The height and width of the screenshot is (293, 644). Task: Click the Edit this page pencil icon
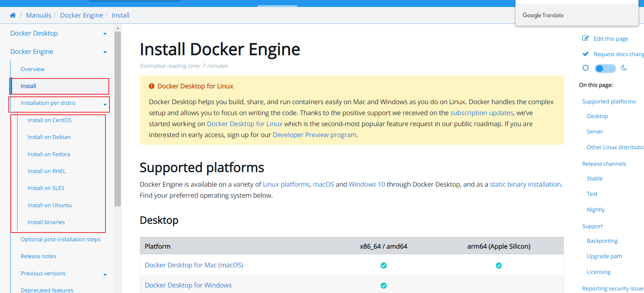(585, 39)
